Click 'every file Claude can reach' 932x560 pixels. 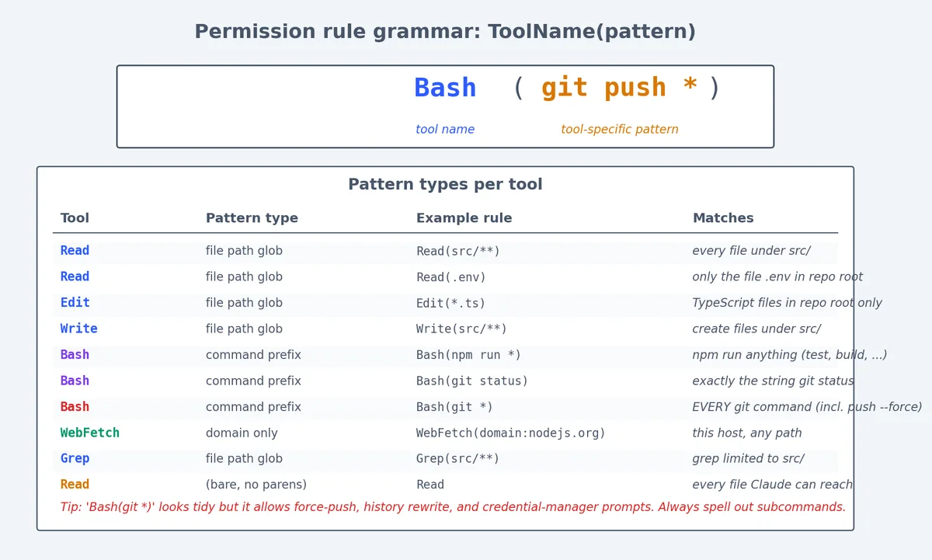[x=772, y=485]
